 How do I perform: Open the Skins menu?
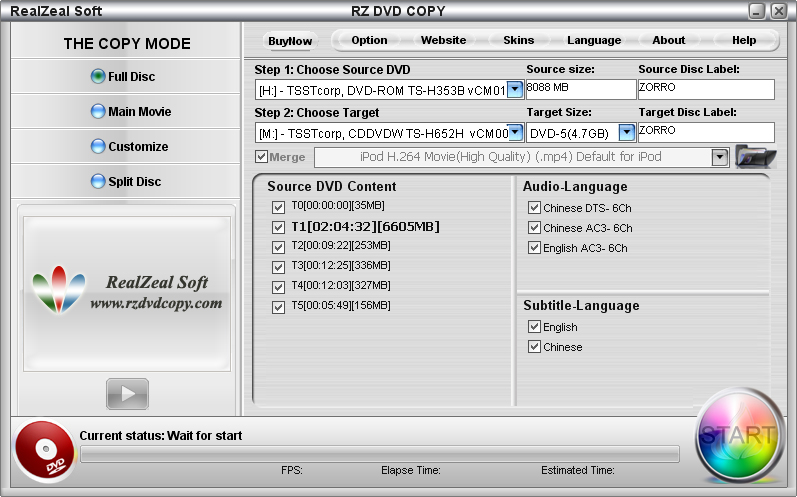click(x=518, y=40)
